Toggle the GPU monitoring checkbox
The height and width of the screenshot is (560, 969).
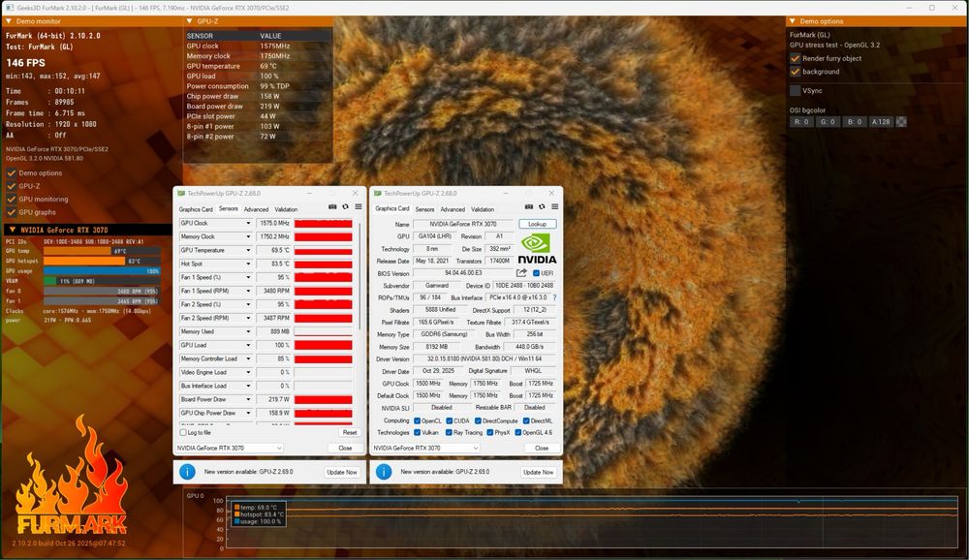[11, 199]
